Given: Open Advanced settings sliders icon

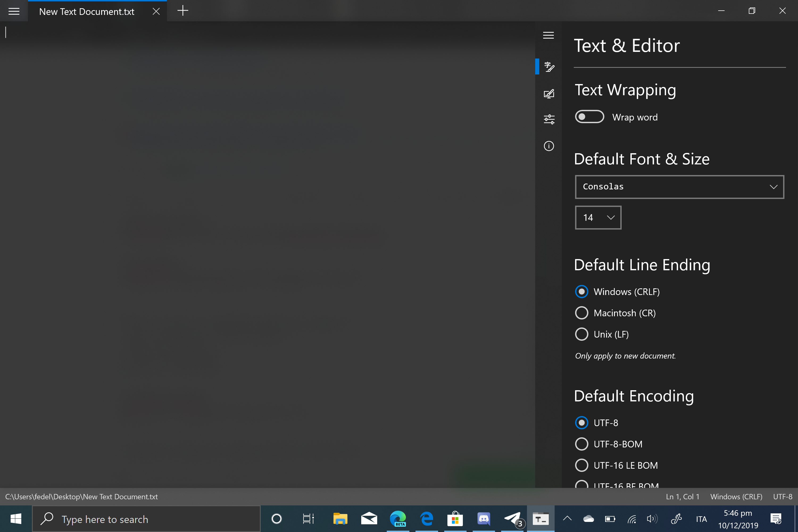Looking at the screenshot, I should [548, 119].
